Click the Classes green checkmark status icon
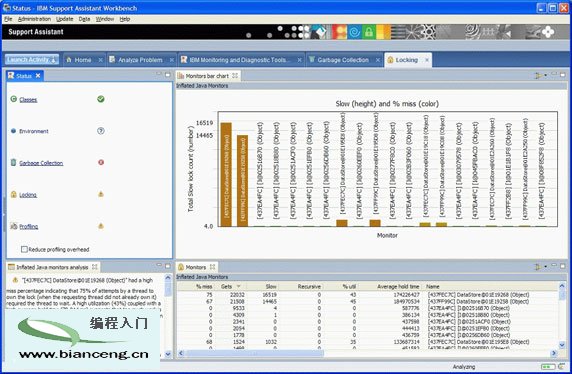The height and width of the screenshot is (374, 572). 101,99
